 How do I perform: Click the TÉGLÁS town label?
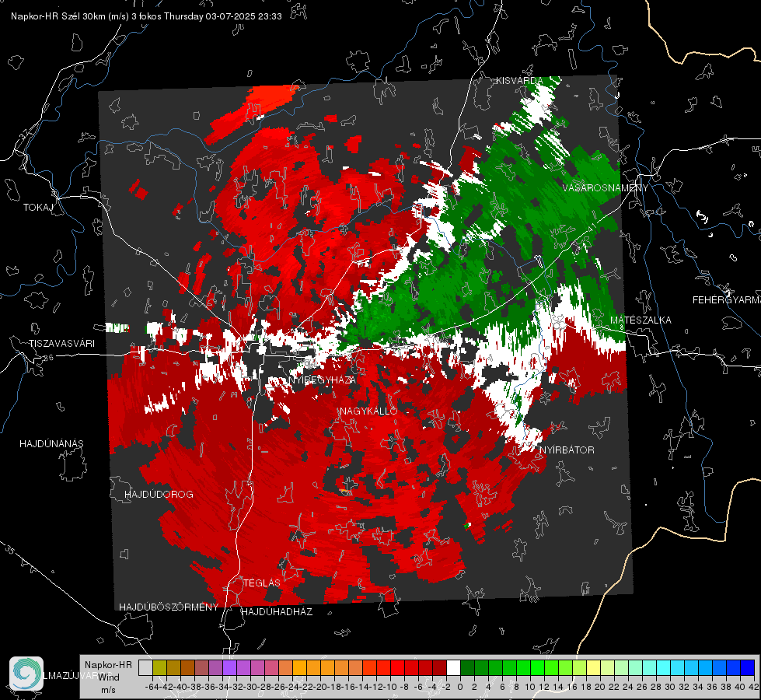(x=262, y=583)
